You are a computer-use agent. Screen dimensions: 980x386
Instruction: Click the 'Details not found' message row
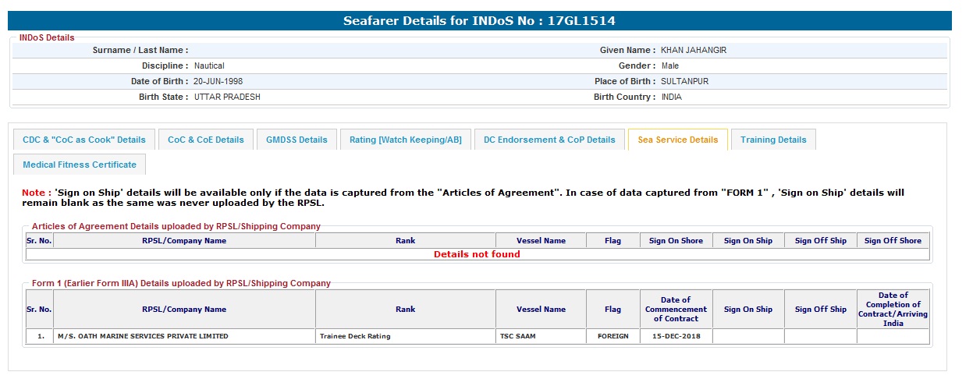point(477,254)
